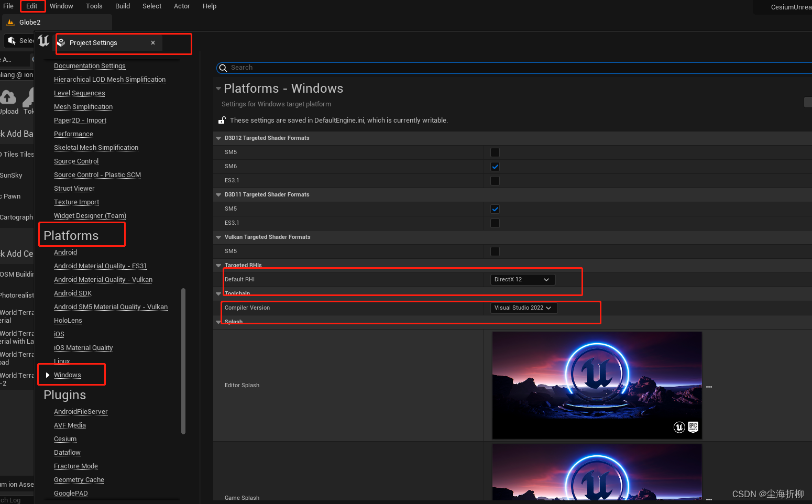The width and height of the screenshot is (812, 504).
Task: Open Skeletal Mesh Simplification settings
Action: tap(96, 148)
